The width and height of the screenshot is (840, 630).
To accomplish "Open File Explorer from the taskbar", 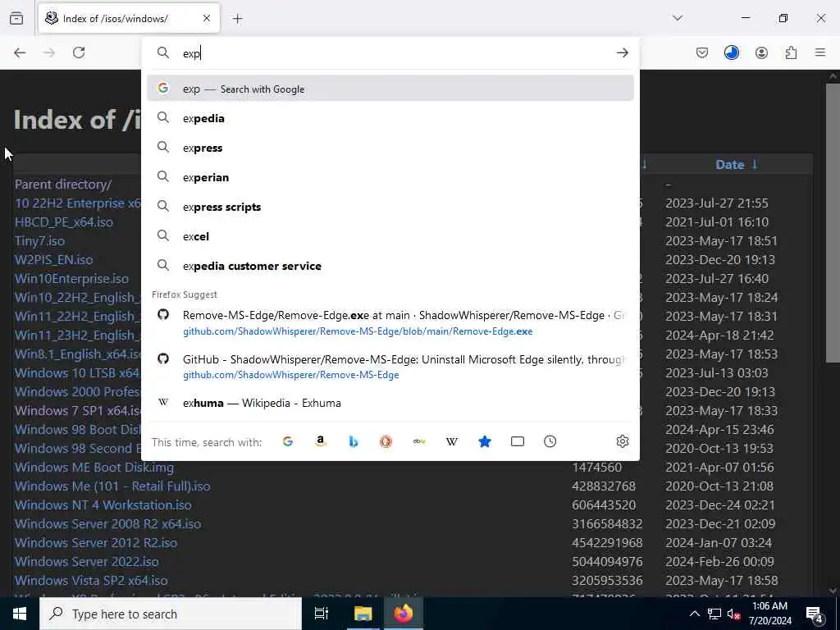I will pos(363,614).
